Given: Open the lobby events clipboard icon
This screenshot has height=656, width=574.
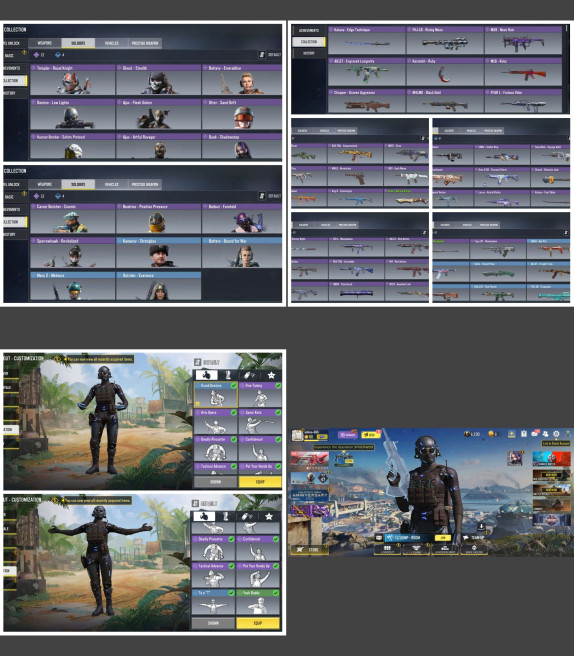Looking at the screenshot, I should coord(523,434).
